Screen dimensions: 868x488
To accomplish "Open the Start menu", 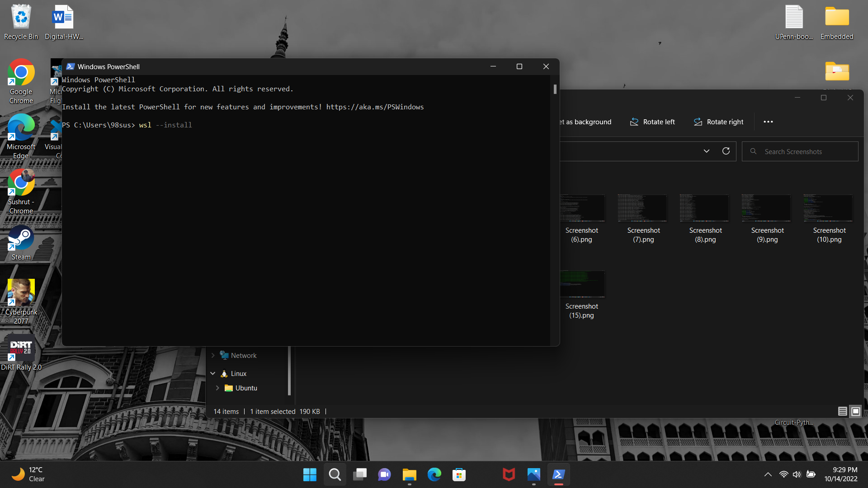I will [x=309, y=474].
